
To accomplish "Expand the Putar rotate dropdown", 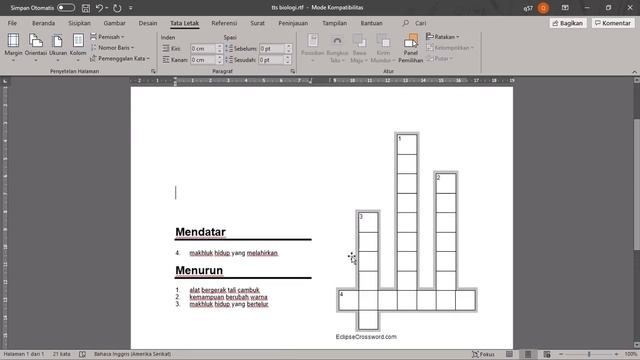I will click(x=439, y=58).
